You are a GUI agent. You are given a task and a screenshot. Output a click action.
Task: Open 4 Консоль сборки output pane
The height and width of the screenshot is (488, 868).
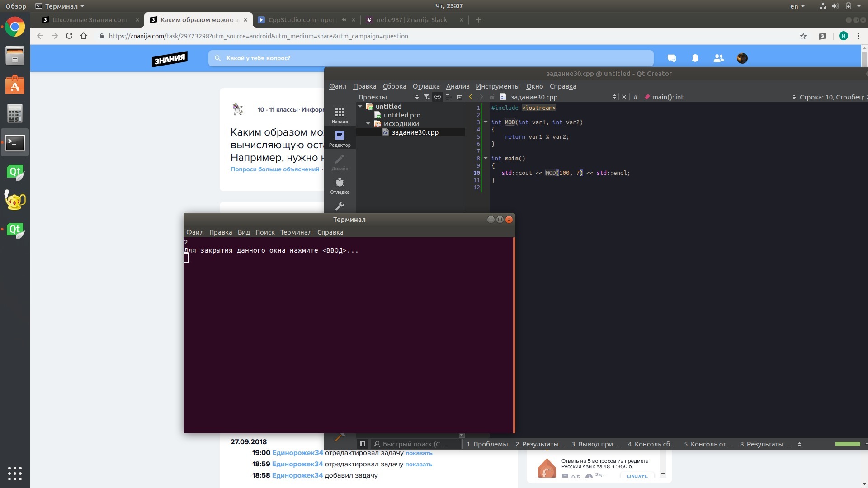[x=652, y=444]
